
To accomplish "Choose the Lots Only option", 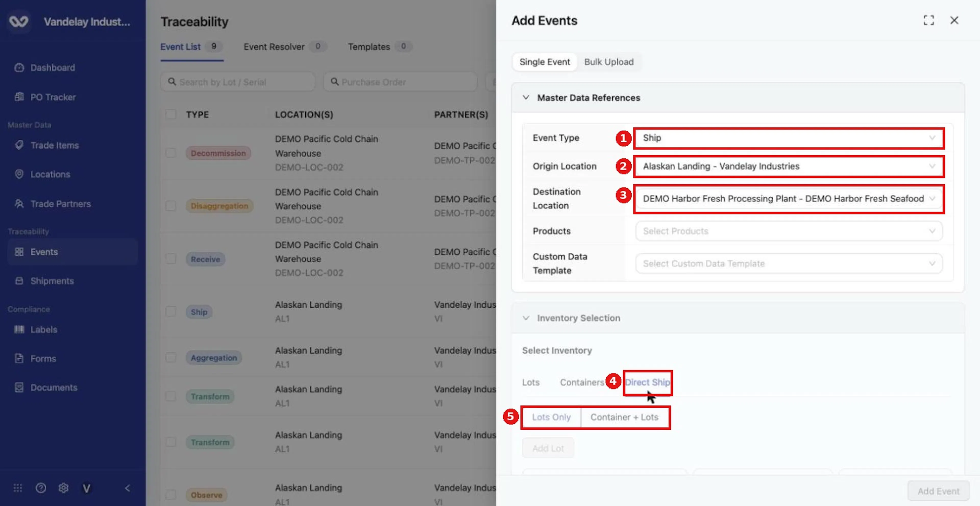I will pyautogui.click(x=551, y=417).
